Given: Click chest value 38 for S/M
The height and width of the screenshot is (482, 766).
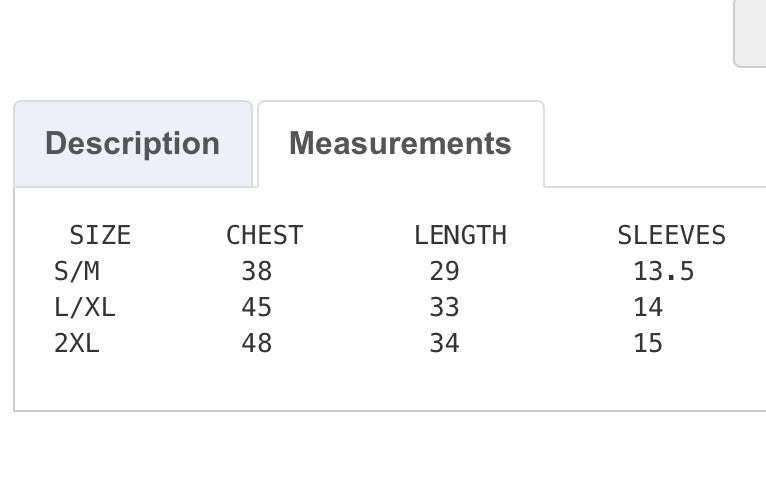Looking at the screenshot, I should point(256,272).
